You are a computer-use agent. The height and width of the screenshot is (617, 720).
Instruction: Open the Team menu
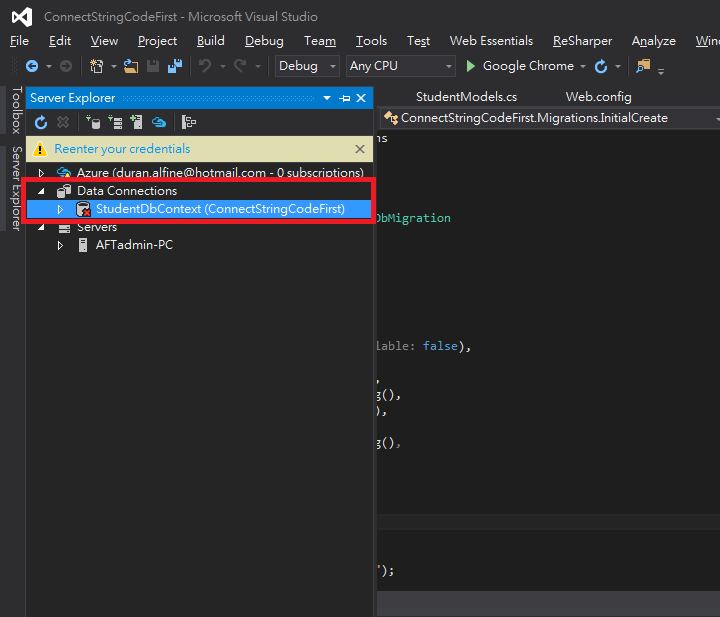(x=320, y=41)
